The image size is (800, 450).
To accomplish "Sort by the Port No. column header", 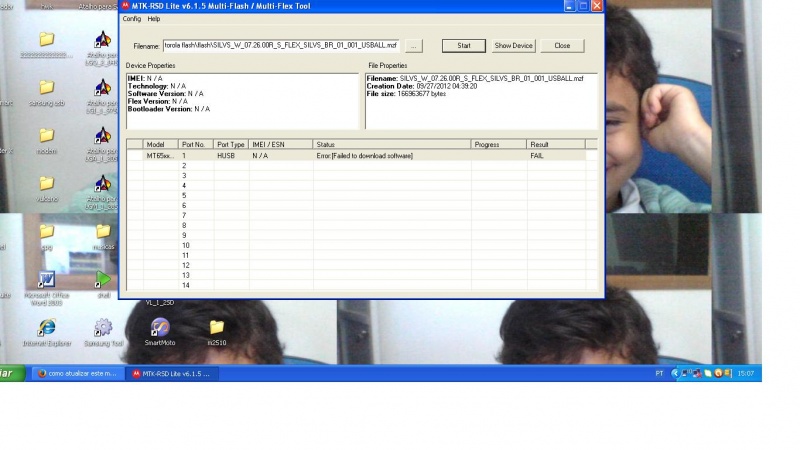I will point(196,144).
